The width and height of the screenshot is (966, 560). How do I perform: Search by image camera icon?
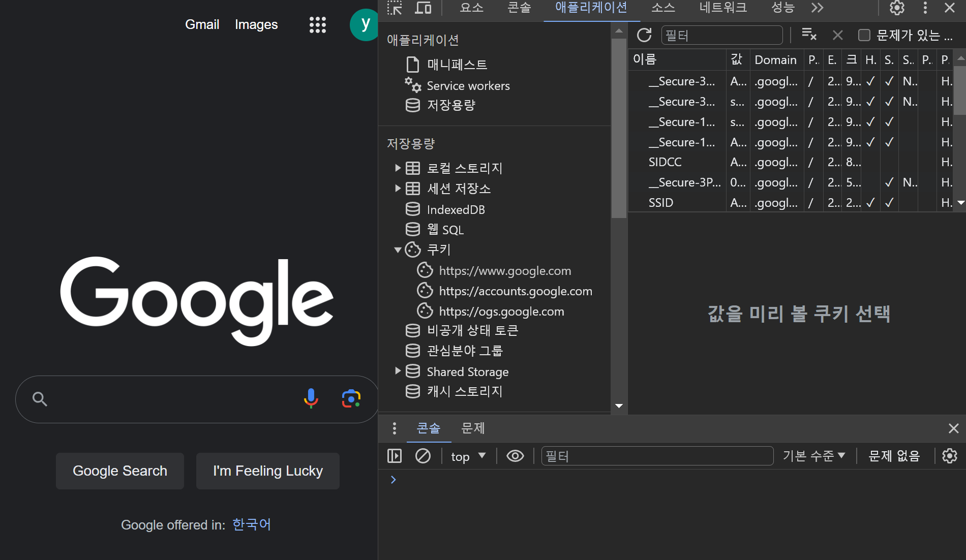pos(351,399)
